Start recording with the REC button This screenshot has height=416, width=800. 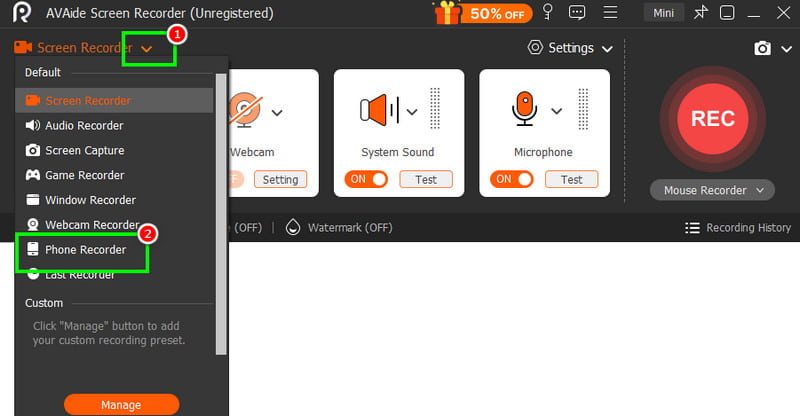click(713, 118)
